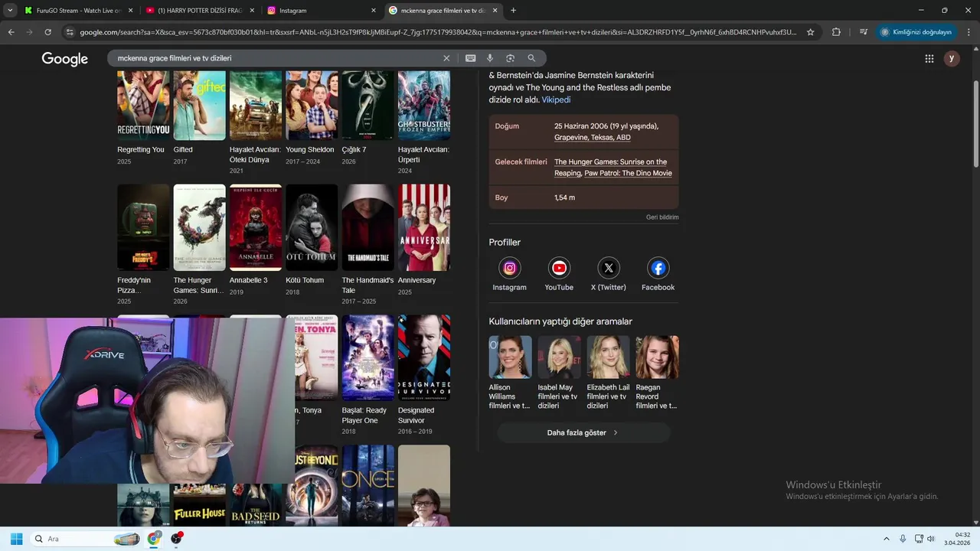Image resolution: width=980 pixels, height=551 pixels.
Task: Show hidden system tray icons
Action: tap(887, 539)
